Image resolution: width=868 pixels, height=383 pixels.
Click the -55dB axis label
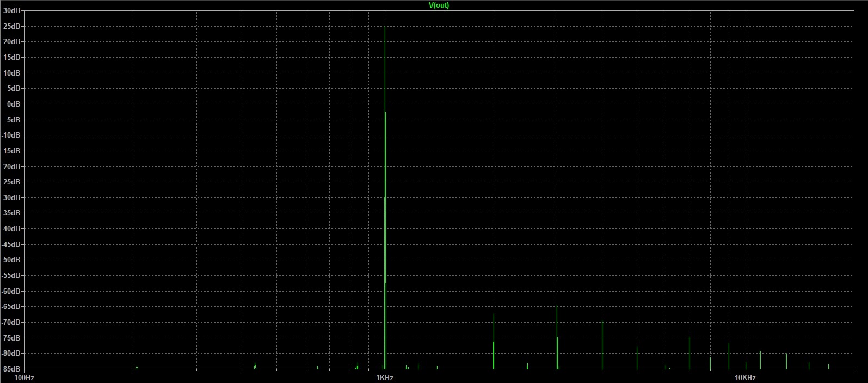tap(11, 275)
